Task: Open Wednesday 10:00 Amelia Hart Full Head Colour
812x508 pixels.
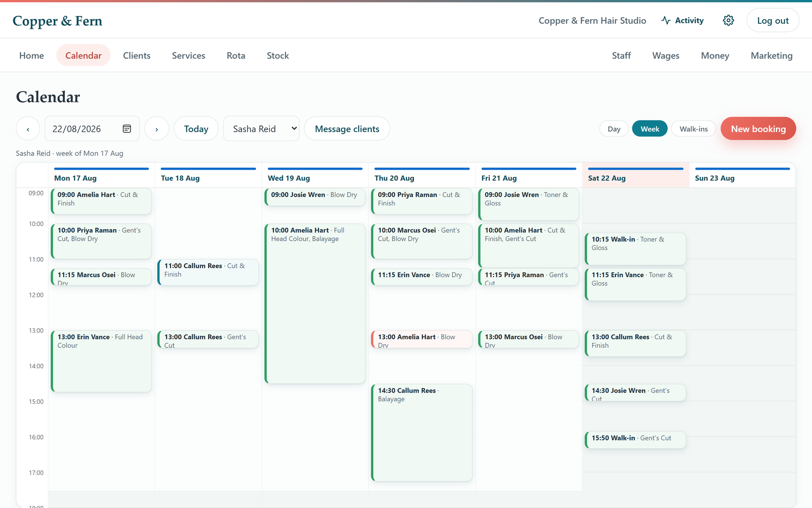Action: [x=315, y=303]
